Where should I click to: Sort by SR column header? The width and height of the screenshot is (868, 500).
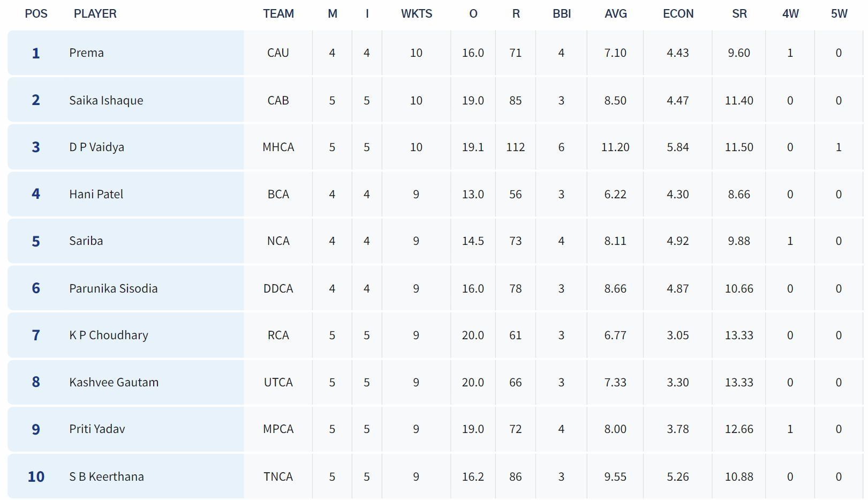[x=739, y=14]
